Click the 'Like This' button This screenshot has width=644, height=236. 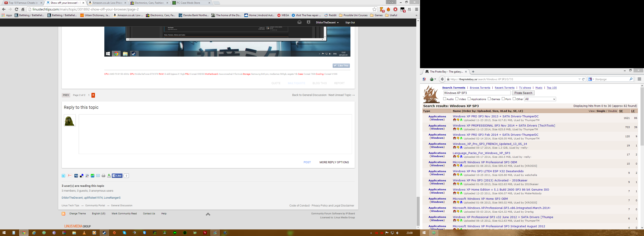[341, 66]
